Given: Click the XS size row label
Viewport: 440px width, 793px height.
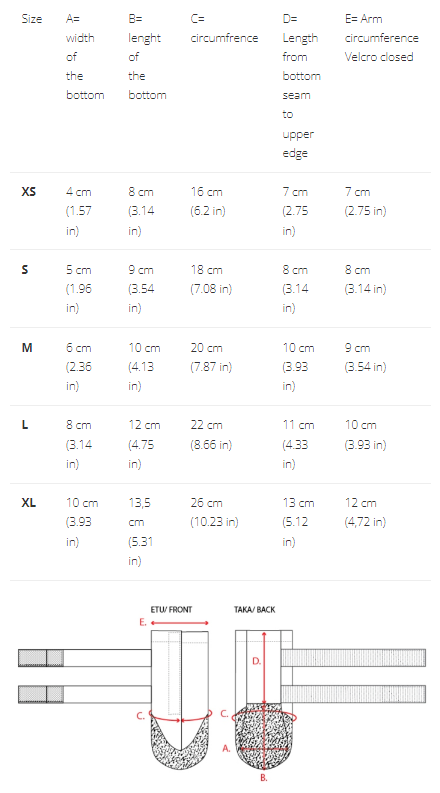Looking at the screenshot, I should (29, 192).
